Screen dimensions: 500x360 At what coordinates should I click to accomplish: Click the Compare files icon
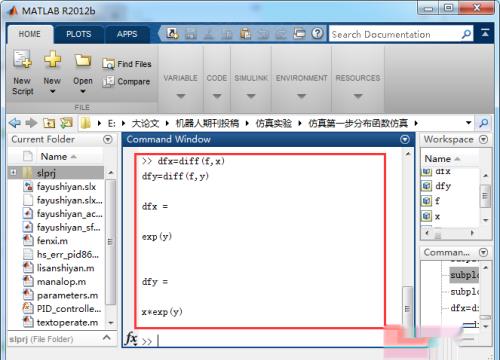(x=108, y=81)
